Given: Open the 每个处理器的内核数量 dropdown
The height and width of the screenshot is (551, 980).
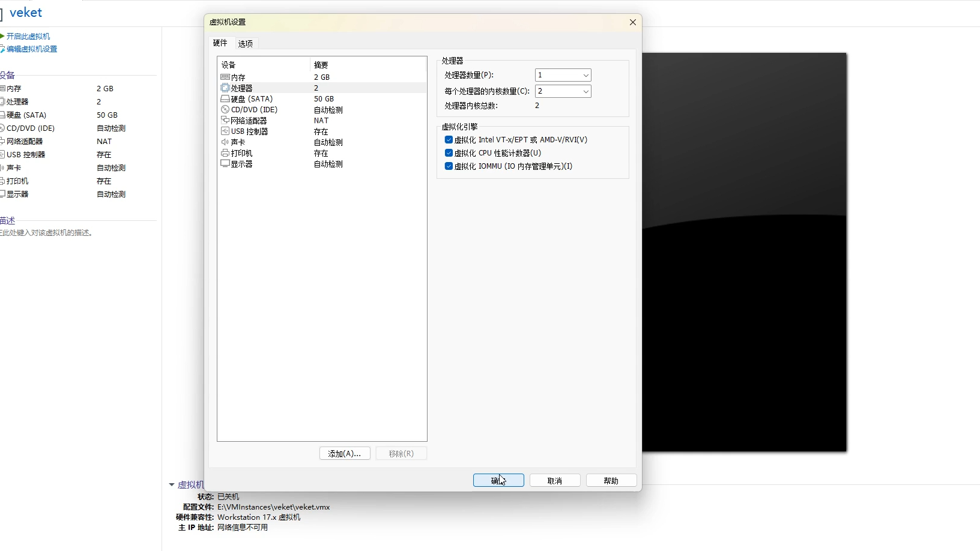Looking at the screenshot, I should 563,91.
